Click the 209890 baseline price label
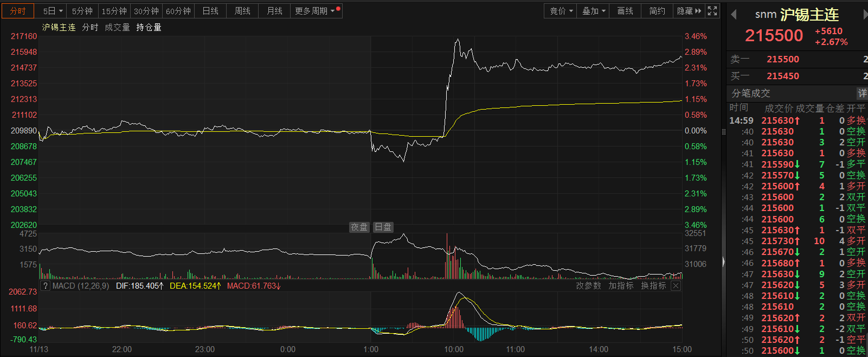 [x=24, y=131]
